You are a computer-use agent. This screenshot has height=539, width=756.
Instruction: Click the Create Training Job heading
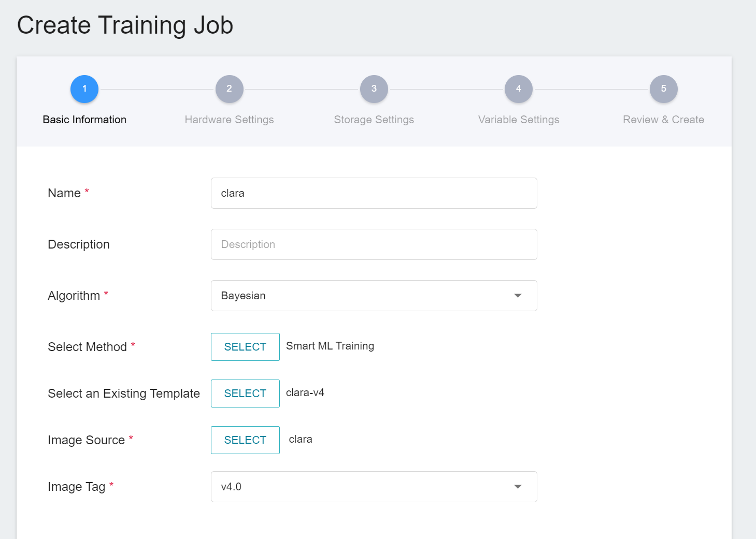(125, 25)
